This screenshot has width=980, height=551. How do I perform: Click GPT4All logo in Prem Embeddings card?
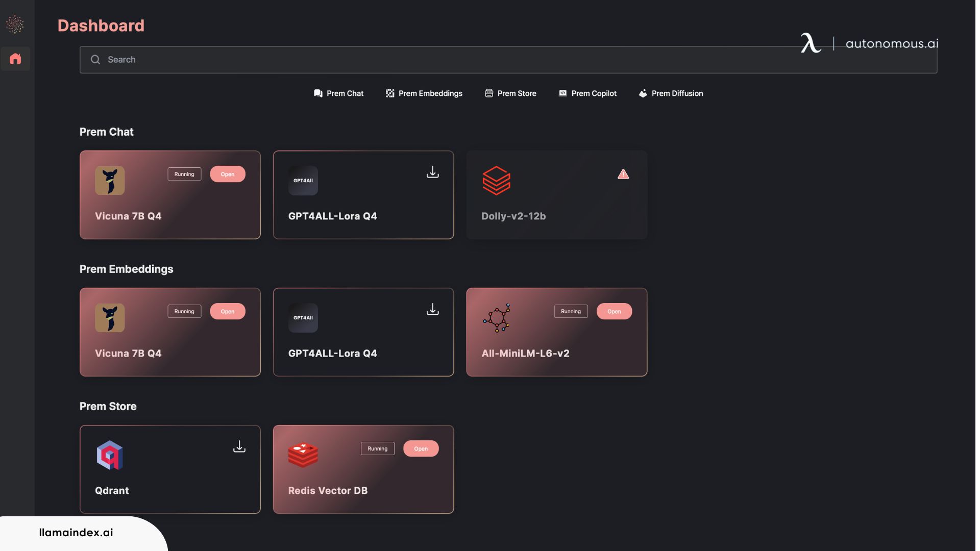coord(303,318)
